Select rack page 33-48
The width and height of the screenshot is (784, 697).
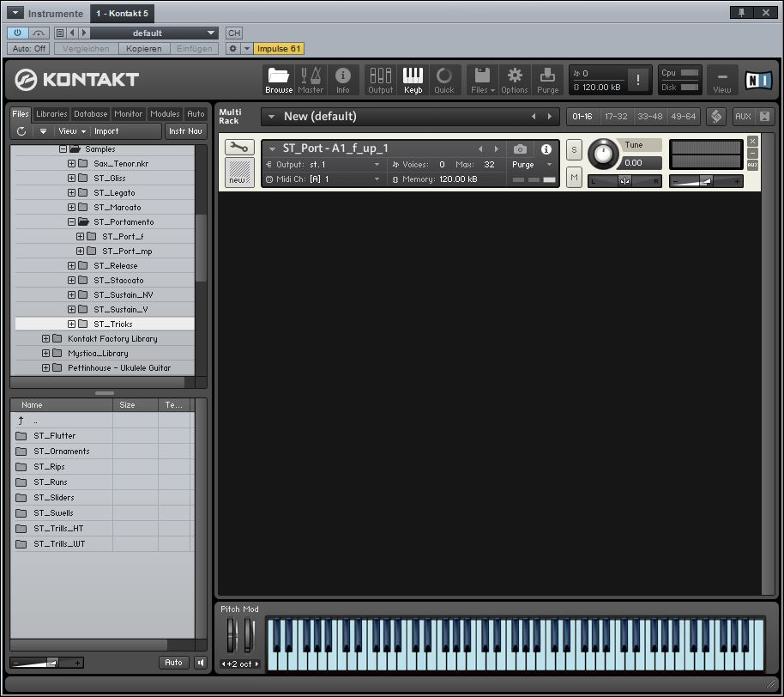tap(650, 117)
